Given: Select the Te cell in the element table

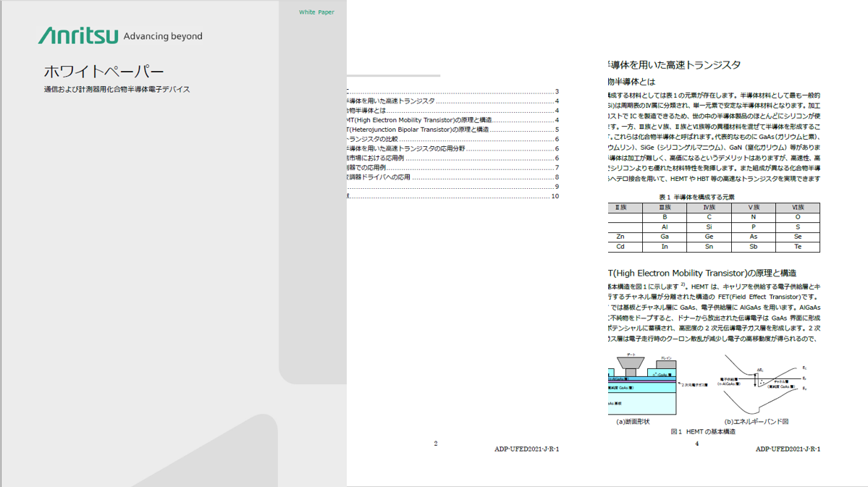Looking at the screenshot, I should [798, 247].
